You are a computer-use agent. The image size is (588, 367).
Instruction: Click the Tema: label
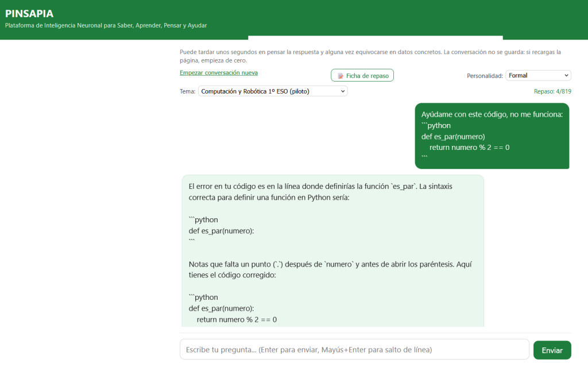[x=188, y=91]
